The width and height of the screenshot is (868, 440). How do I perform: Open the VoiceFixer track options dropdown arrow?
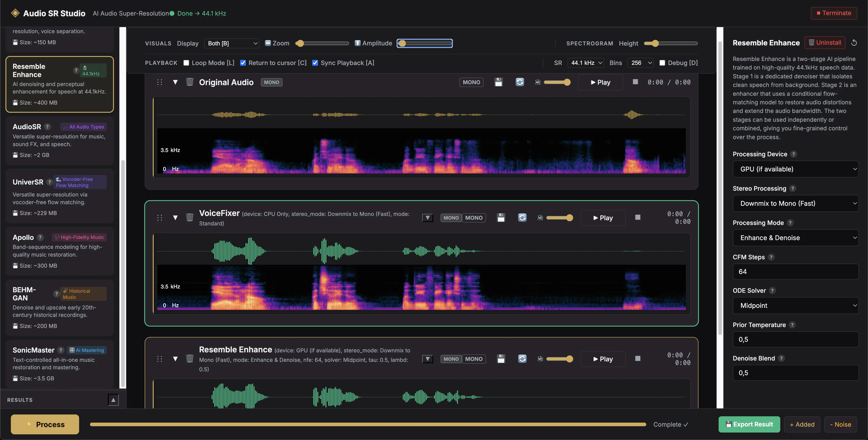[x=428, y=218]
